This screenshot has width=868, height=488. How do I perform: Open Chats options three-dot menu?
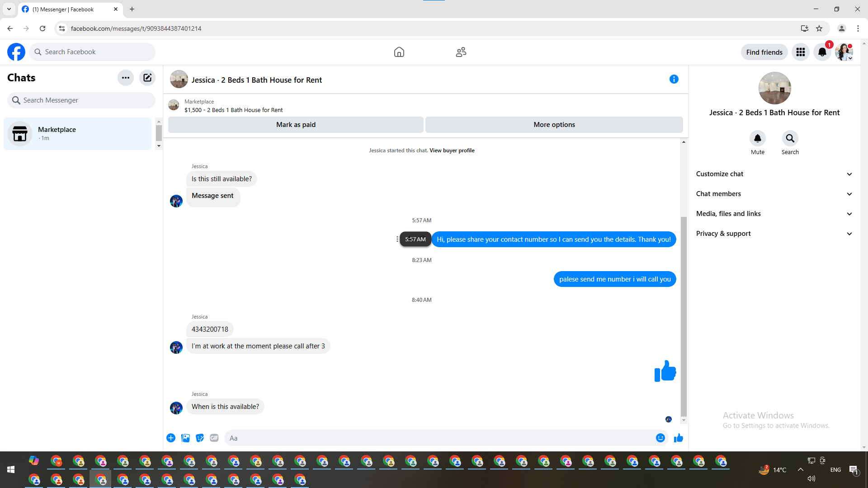click(x=126, y=78)
